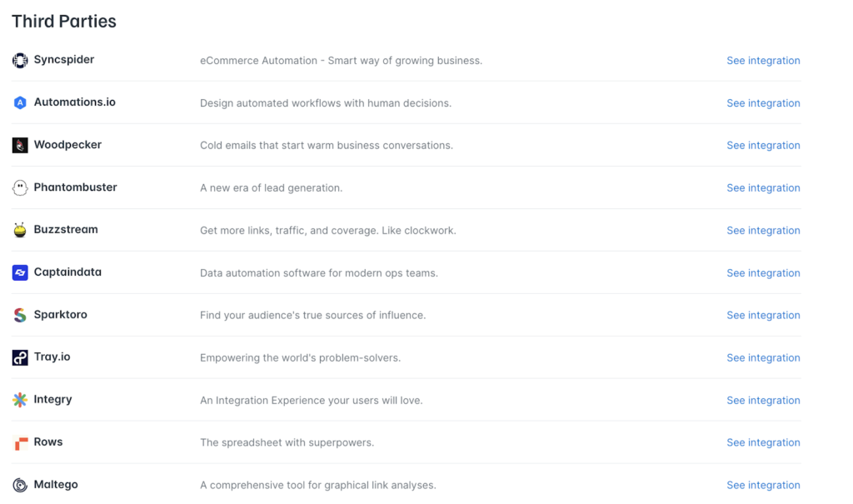Click the Phantombuster ghost logo
Viewport: 853px width, 504px height.
(x=18, y=187)
